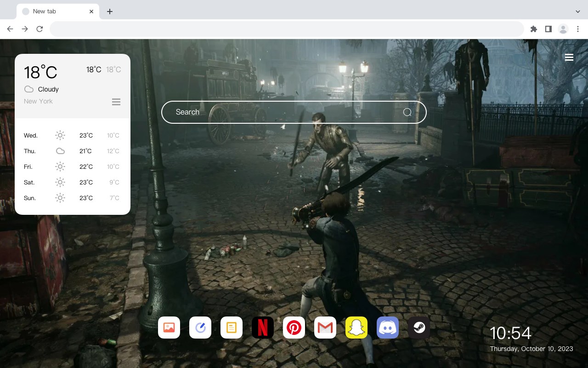Select the New tab browser tab
Screen dimensions: 588x368
point(58,11)
